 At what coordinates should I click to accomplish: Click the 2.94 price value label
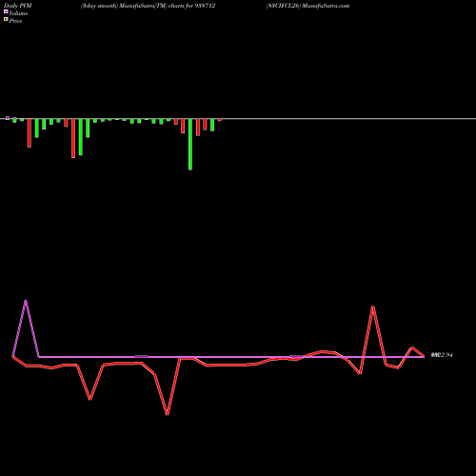click(x=442, y=355)
